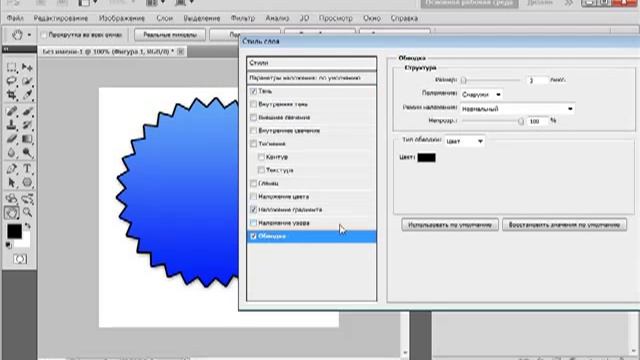
Task: Select the Eyedropper tool
Action: coord(27,95)
